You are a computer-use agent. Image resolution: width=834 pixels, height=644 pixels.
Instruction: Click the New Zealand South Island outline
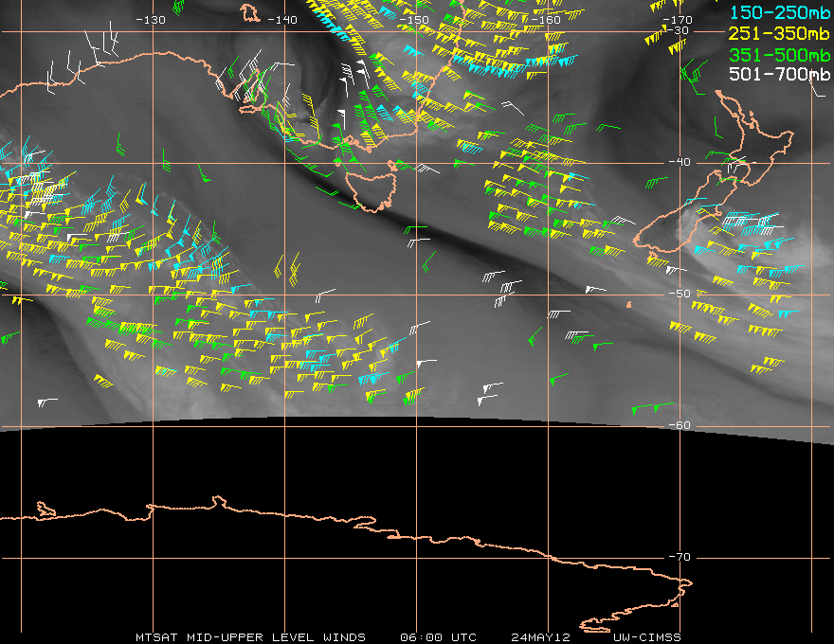click(x=686, y=212)
